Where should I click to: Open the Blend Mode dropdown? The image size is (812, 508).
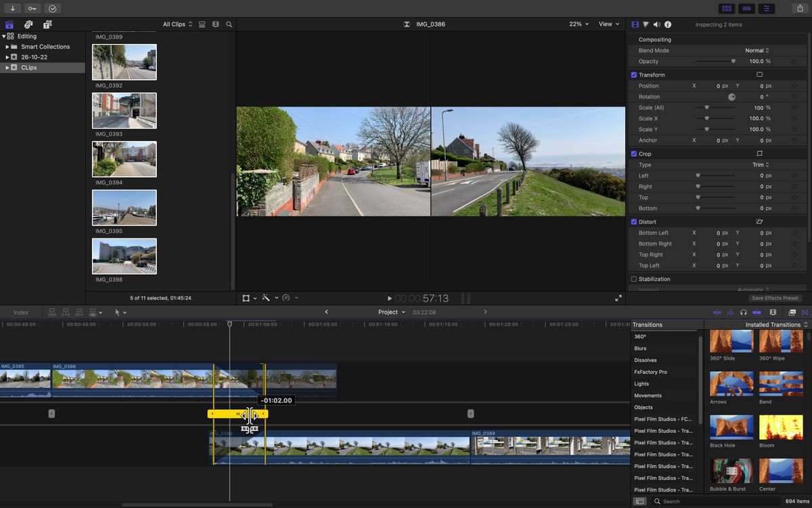point(758,50)
